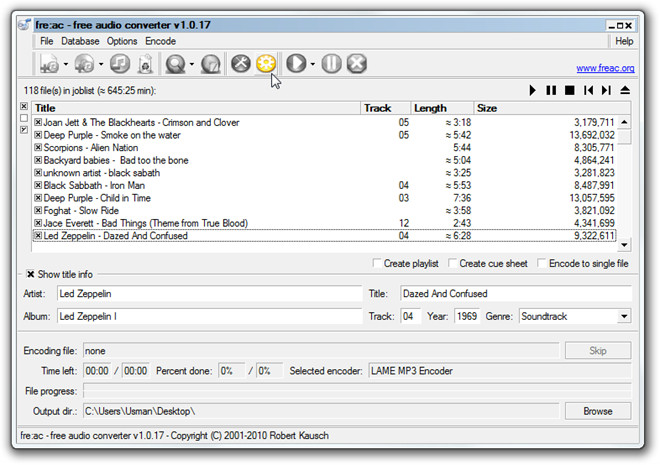The width and height of the screenshot is (660, 465).
Task: Sort joblist by the Track column header
Action: coord(385,108)
